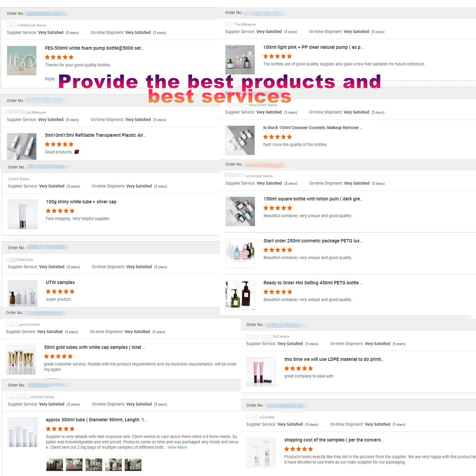The width and height of the screenshot is (476, 476).
Task: Open the 100ml light pink bottle product image
Action: (x=240, y=60)
